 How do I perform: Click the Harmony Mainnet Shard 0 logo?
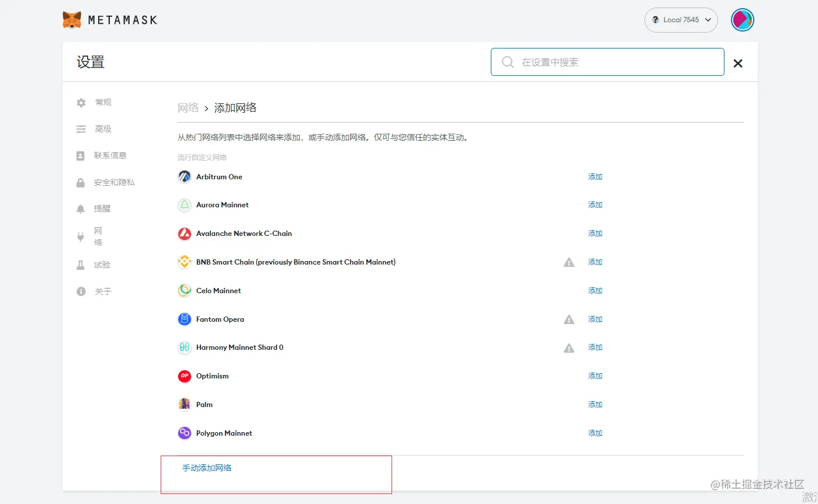[x=185, y=347]
